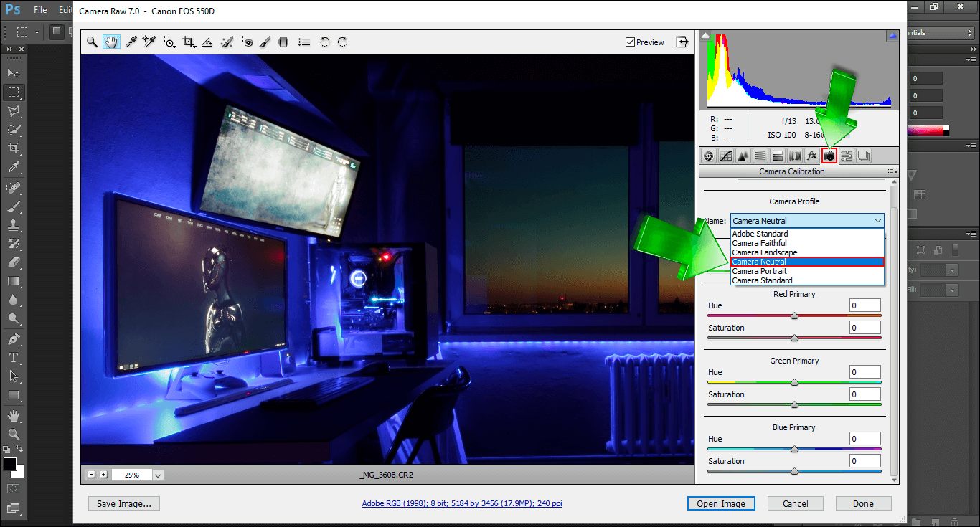Choose the Spot Removal tool
The height and width of the screenshot is (527, 980).
[227, 42]
